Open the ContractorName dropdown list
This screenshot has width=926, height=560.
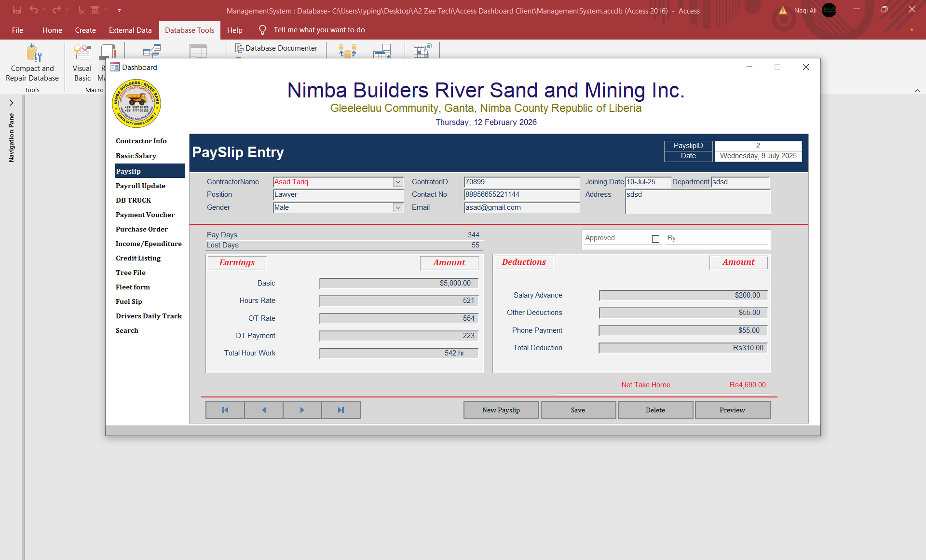[398, 182]
